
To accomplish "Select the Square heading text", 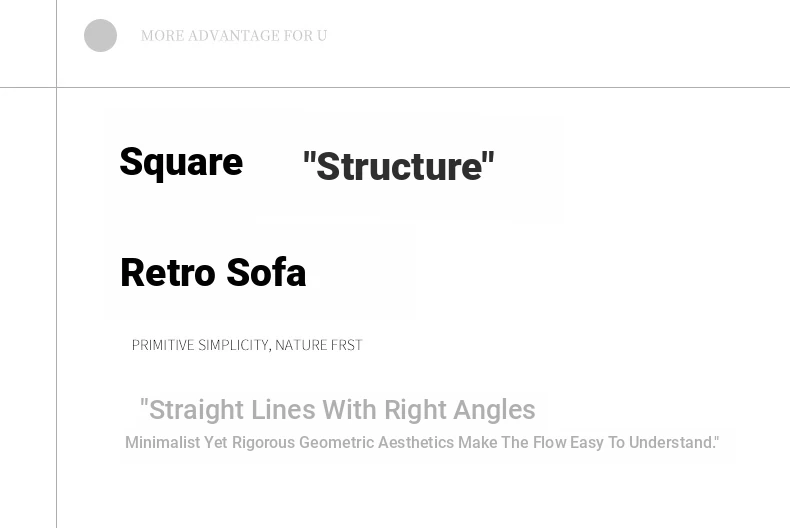I will [x=181, y=162].
